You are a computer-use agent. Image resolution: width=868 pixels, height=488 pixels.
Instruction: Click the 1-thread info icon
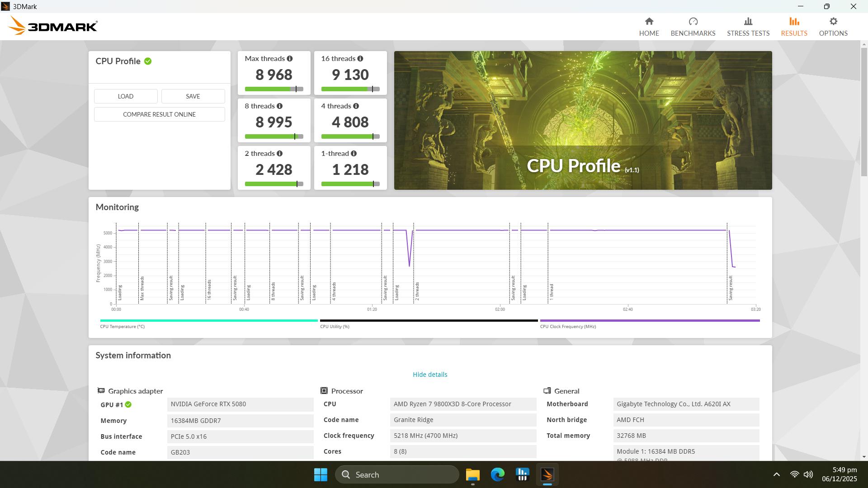pos(354,154)
